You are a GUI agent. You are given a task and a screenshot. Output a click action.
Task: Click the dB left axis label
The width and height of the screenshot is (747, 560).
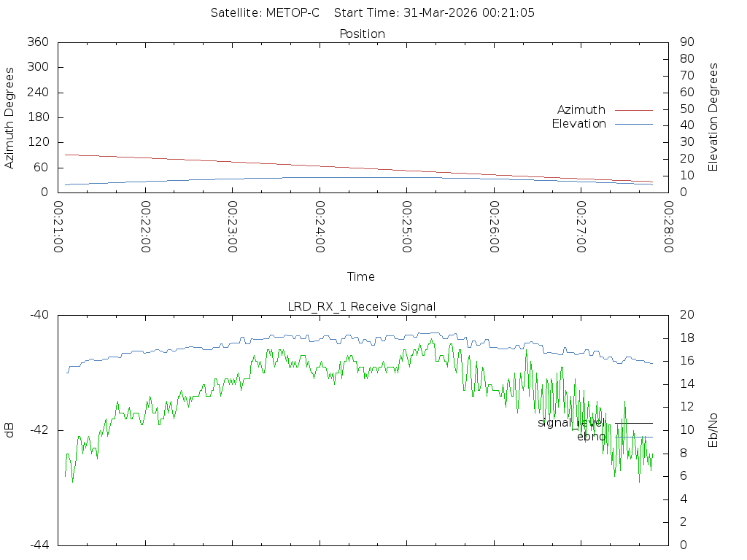click(9, 429)
